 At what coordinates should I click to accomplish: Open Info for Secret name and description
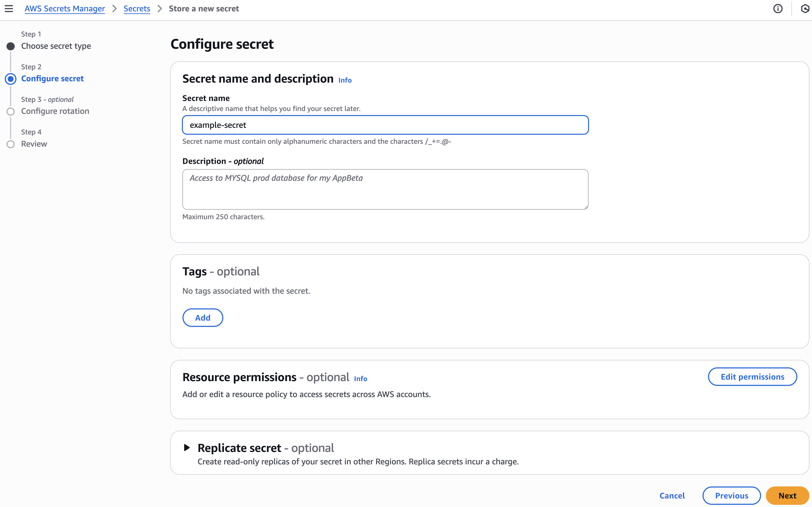(x=345, y=80)
